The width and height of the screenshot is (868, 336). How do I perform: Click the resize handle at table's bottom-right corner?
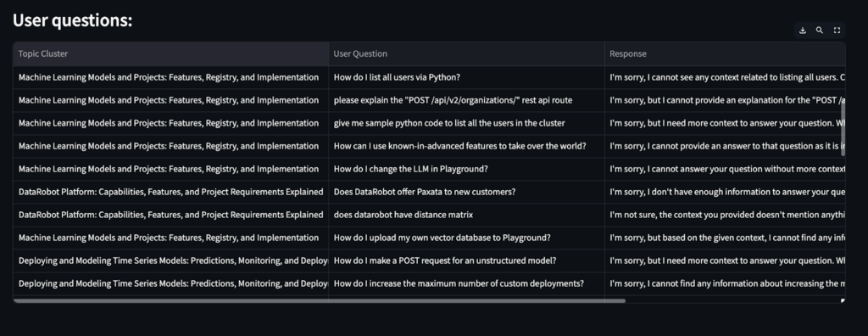click(843, 300)
